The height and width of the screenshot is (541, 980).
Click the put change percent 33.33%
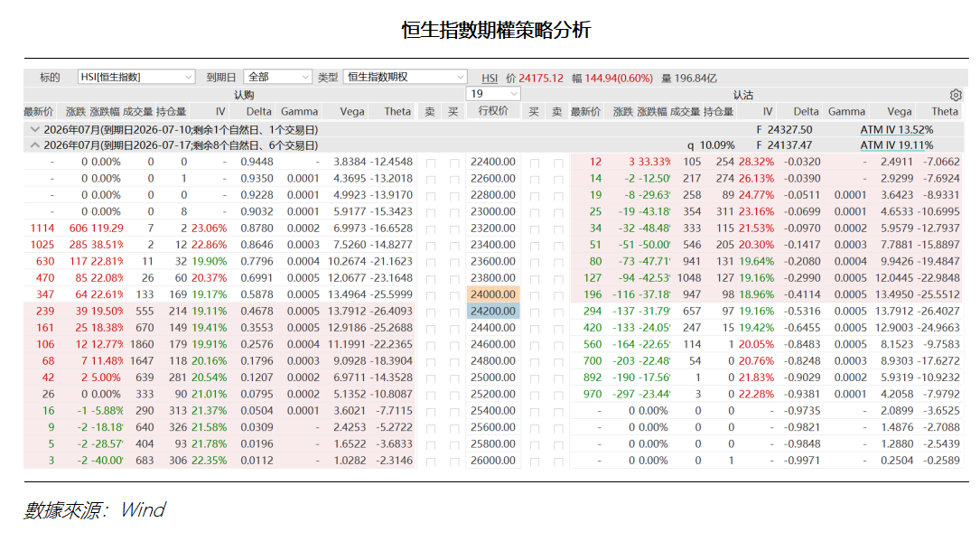coord(654,162)
